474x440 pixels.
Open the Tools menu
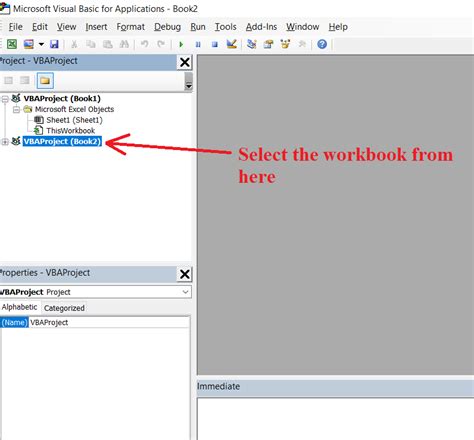tap(225, 27)
